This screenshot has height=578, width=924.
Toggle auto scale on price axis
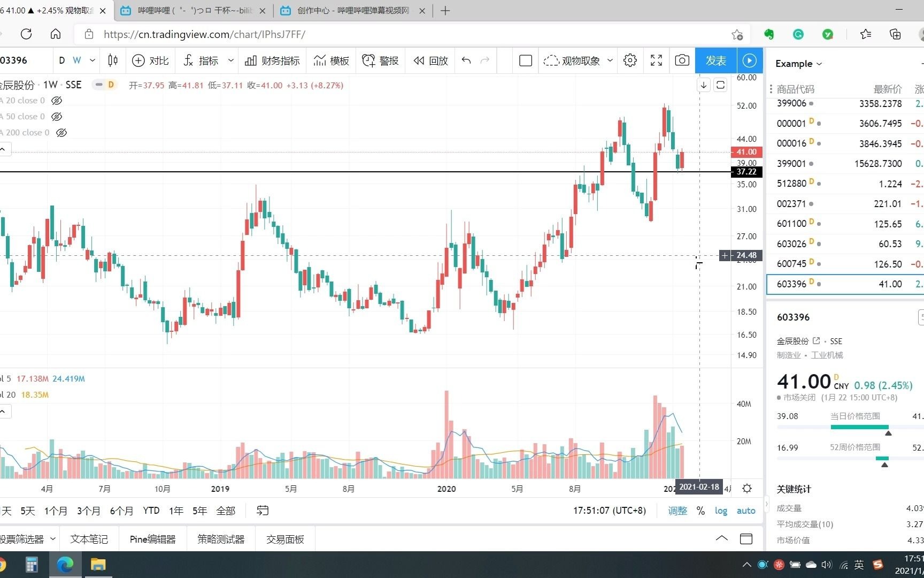(746, 511)
